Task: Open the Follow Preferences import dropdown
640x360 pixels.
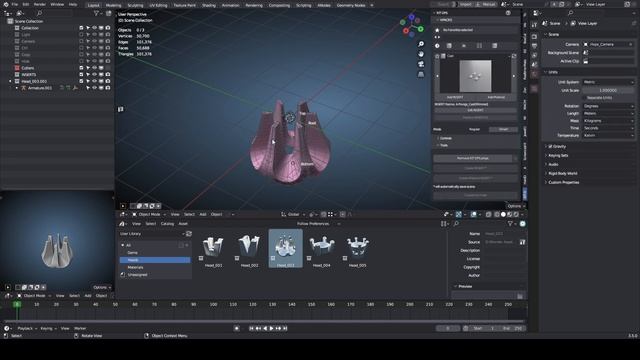Action: [x=318, y=224]
